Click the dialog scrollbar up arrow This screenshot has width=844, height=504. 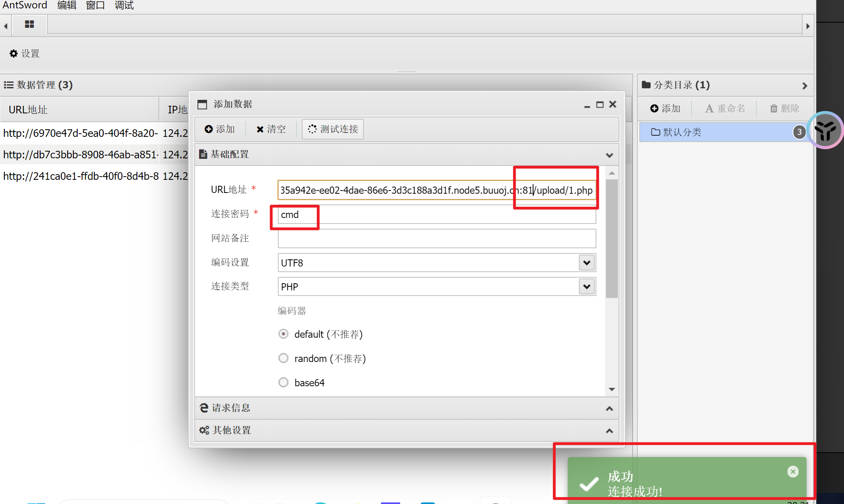[x=612, y=173]
